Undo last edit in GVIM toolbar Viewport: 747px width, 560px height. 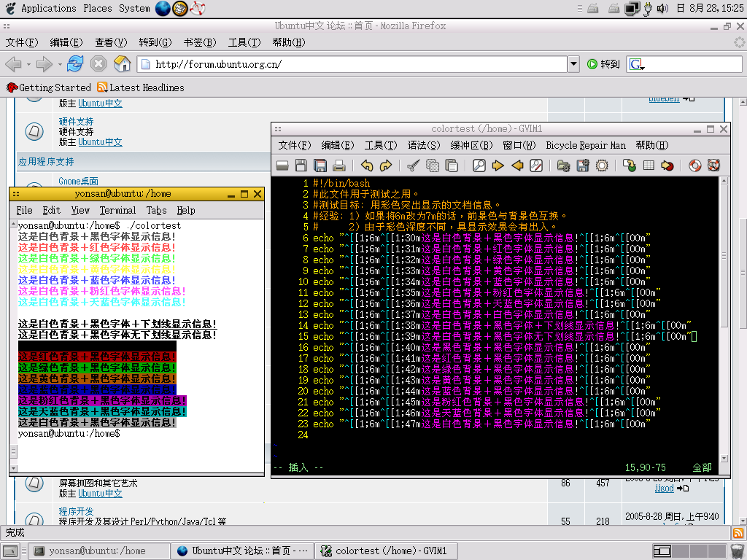pyautogui.click(x=366, y=166)
